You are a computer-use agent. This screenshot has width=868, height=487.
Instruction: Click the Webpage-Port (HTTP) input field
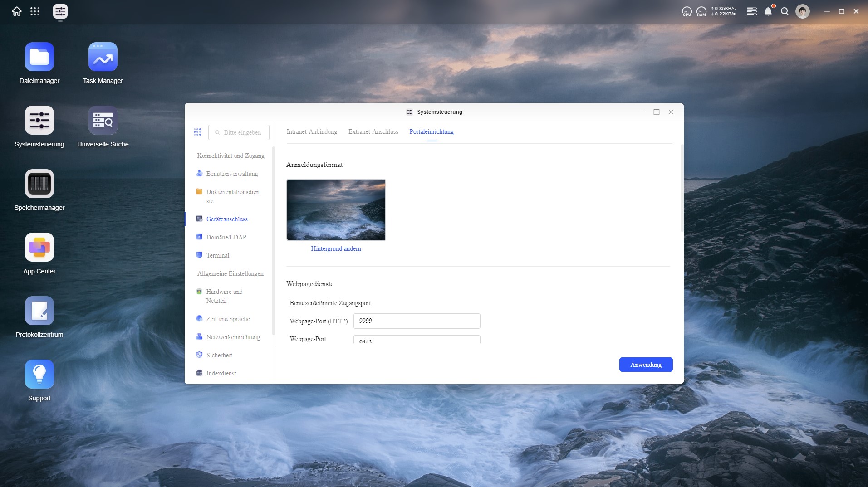[417, 321]
